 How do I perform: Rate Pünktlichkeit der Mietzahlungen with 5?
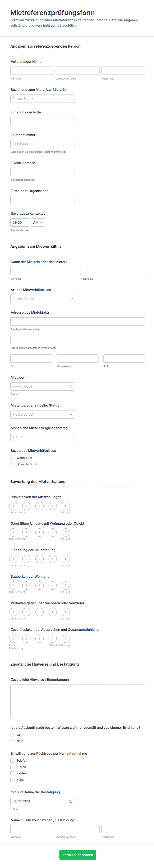(x=66, y=506)
